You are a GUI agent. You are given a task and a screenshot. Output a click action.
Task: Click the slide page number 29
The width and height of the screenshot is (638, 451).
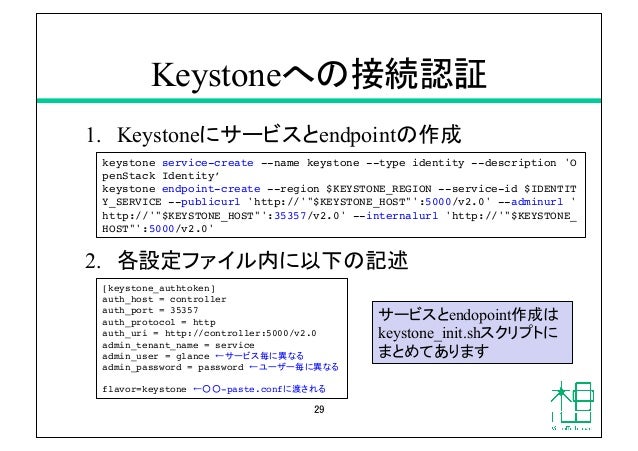(319, 409)
